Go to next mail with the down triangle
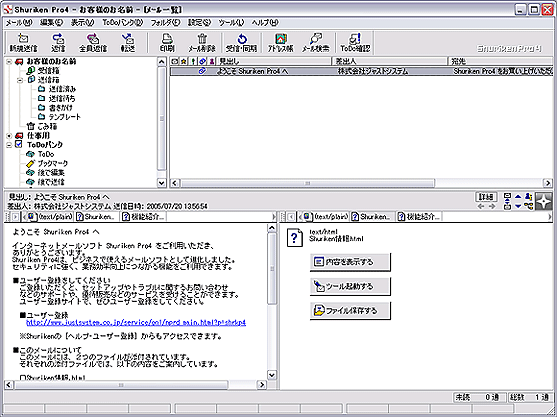557x417 pixels. (518, 206)
